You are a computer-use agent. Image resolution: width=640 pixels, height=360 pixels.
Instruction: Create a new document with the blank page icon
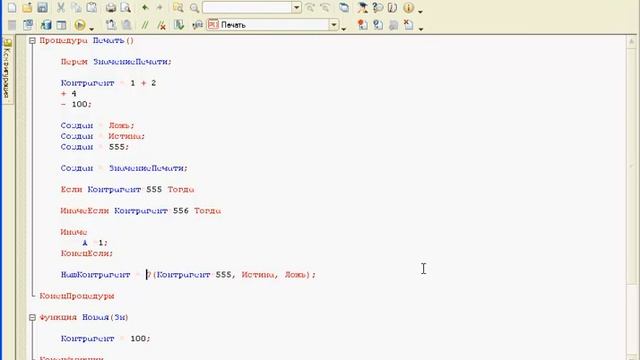[x=12, y=7]
